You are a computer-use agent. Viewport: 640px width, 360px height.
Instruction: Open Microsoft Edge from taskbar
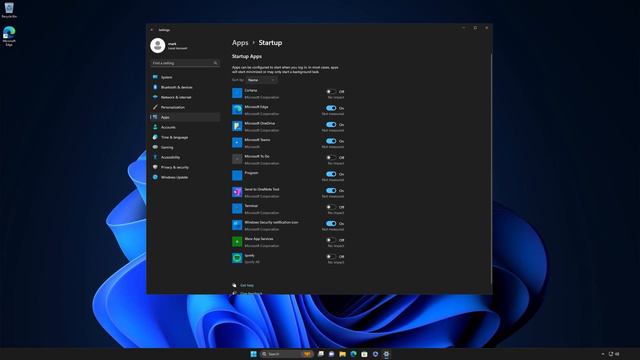[353, 354]
